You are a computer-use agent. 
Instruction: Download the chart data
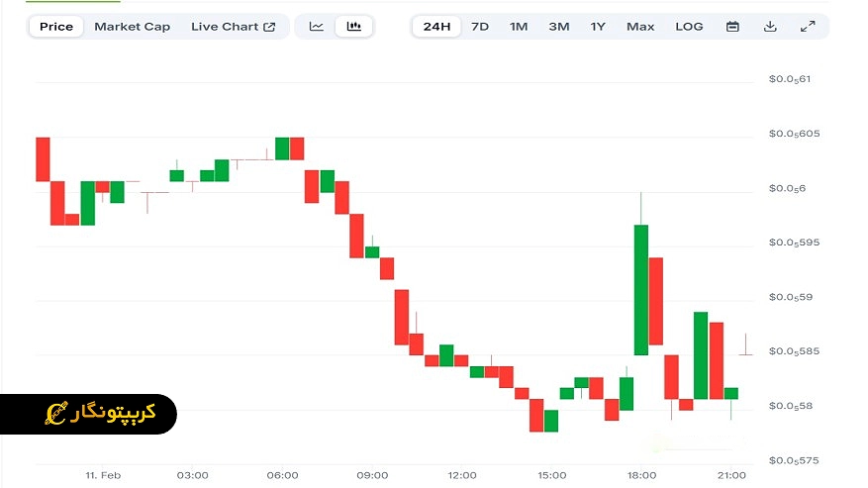pos(770,27)
